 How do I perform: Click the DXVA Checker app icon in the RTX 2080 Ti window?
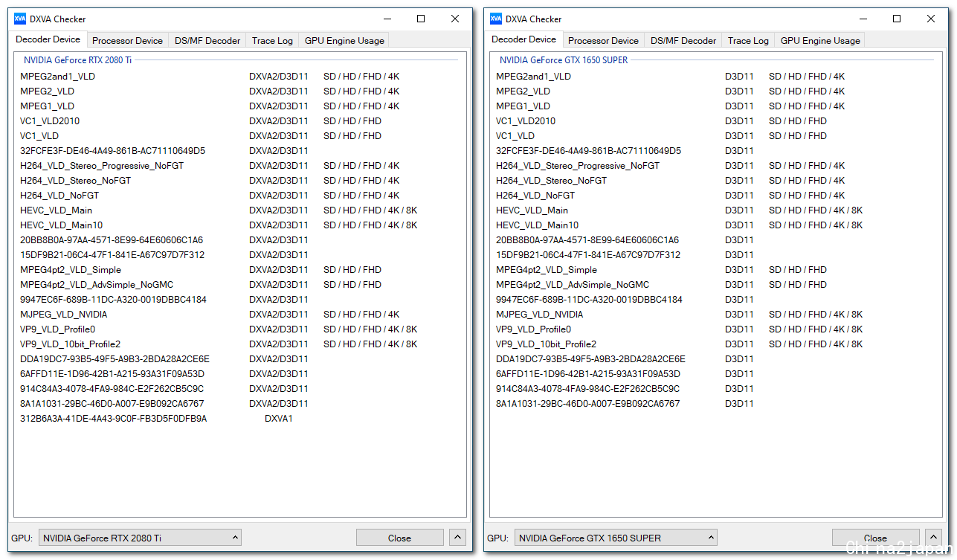(x=20, y=19)
